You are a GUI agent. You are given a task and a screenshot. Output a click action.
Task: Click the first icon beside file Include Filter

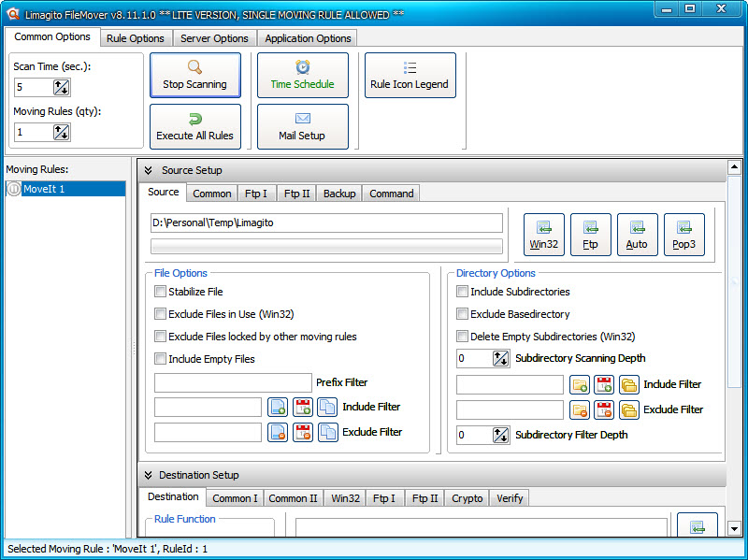(278, 407)
